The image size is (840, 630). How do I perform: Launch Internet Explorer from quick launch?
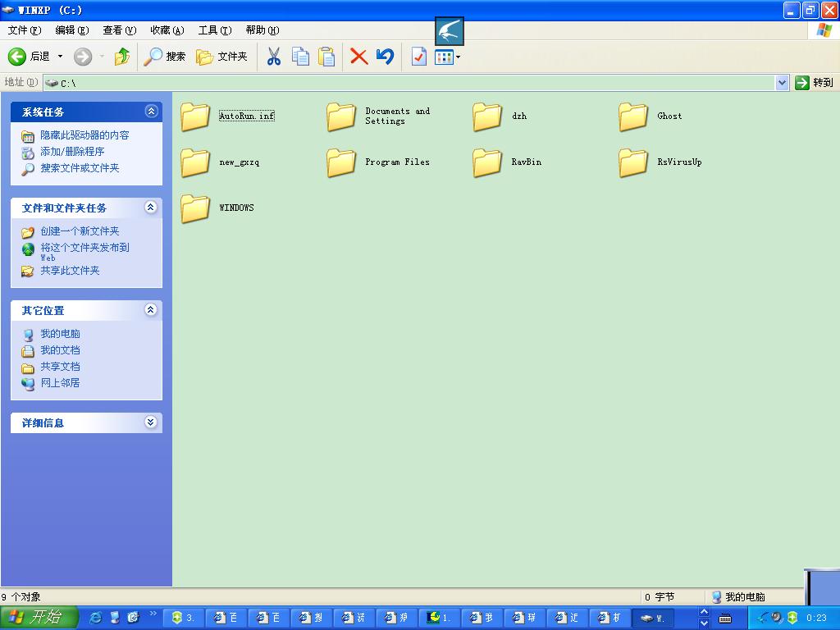pyautogui.click(x=97, y=618)
